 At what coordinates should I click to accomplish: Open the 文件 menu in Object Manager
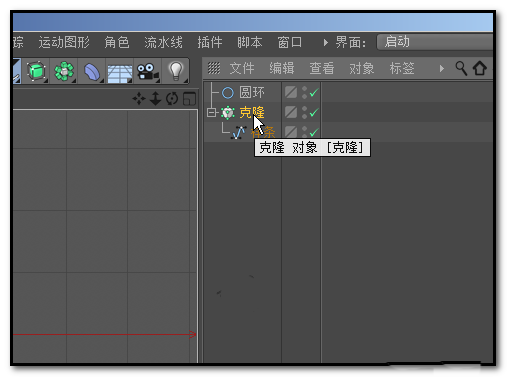[x=242, y=68]
